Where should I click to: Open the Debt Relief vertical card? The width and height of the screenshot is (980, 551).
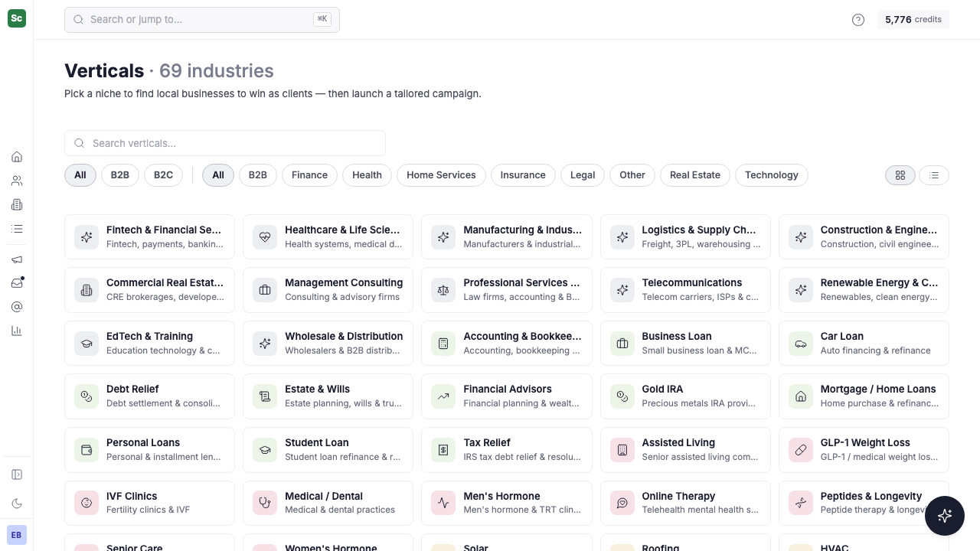pyautogui.click(x=149, y=396)
